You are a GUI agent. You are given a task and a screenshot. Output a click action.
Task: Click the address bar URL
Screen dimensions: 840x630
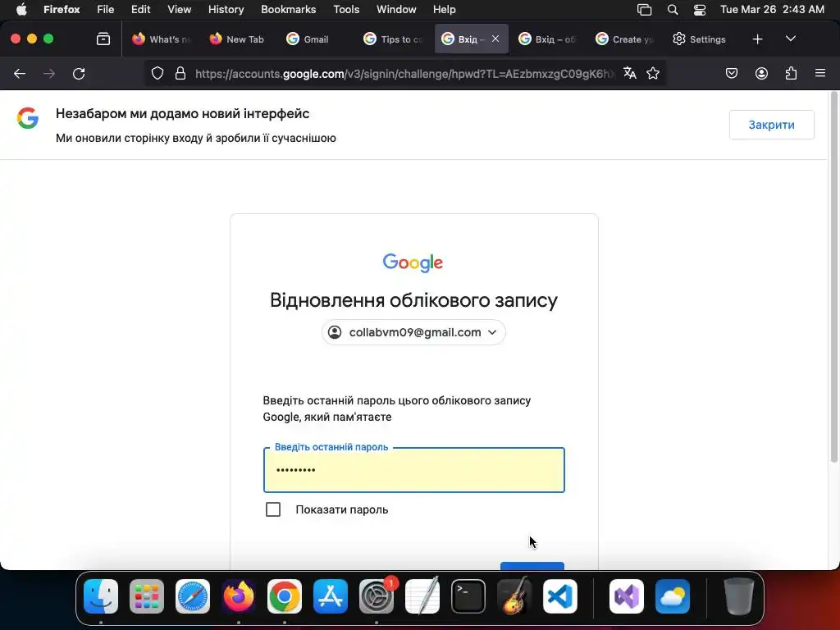[404, 73]
